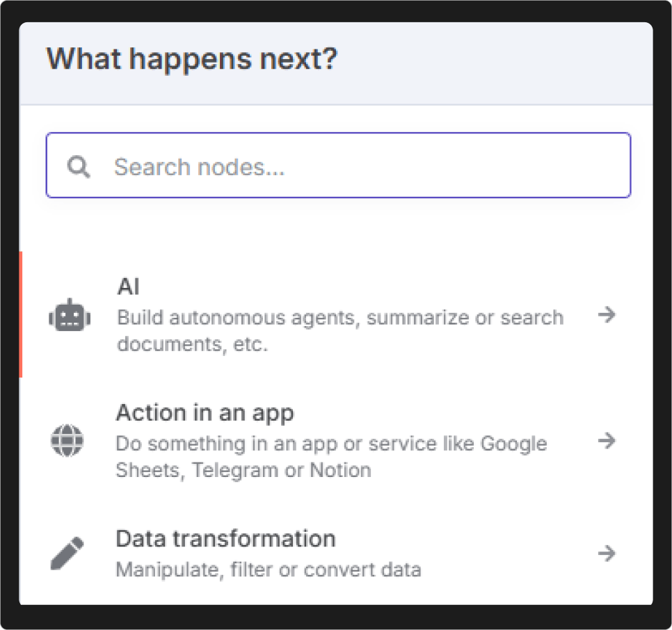Expand Data transformation with the right arrow
The width and height of the screenshot is (672, 630).
(x=607, y=554)
